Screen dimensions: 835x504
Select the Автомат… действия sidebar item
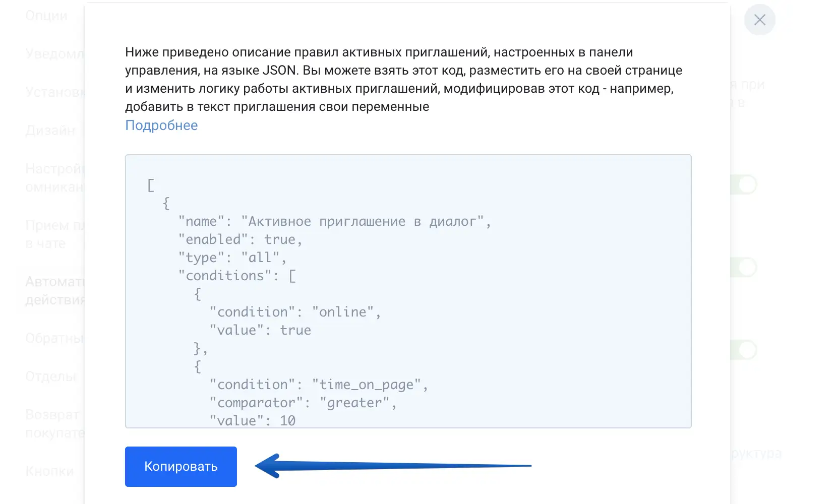coord(54,291)
